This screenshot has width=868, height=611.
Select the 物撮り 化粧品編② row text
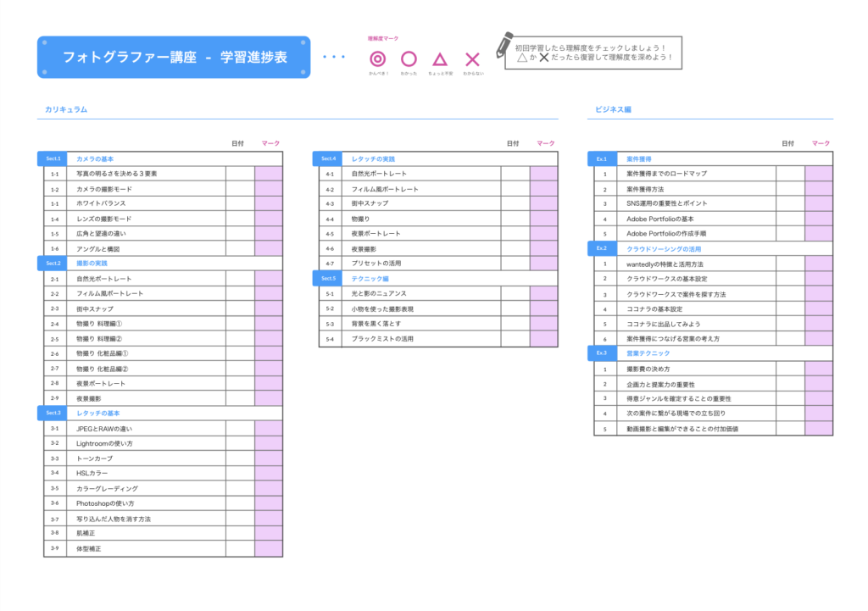tap(103, 369)
